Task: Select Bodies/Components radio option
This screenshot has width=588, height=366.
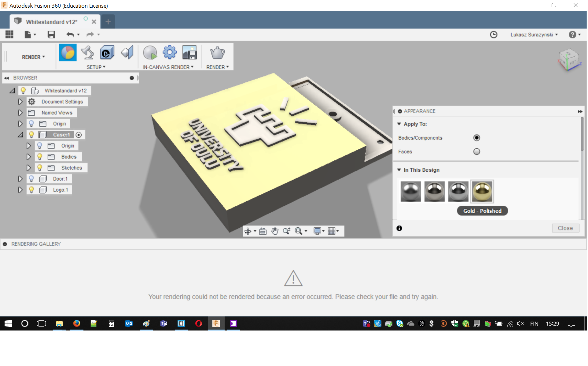Action: click(x=477, y=138)
